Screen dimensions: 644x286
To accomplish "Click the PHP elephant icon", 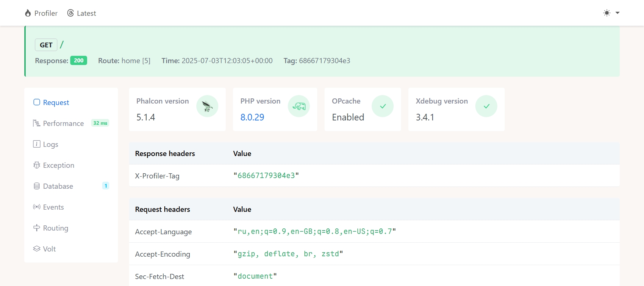I will [x=299, y=106].
